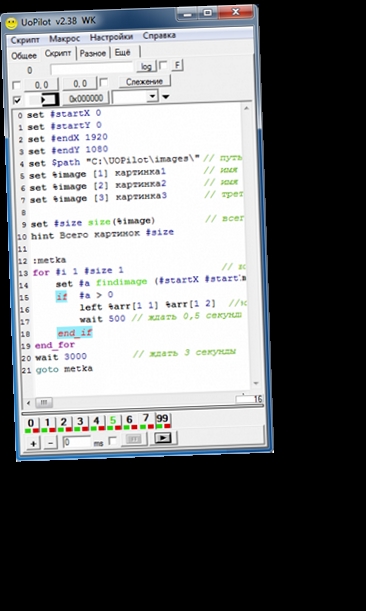Select the green script slot 5
Image resolution: width=366 pixels, height=611 pixels.
click(x=113, y=420)
